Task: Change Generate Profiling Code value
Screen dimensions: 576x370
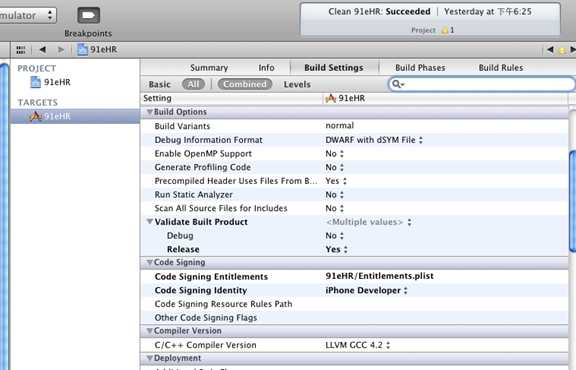Action: pyautogui.click(x=335, y=167)
